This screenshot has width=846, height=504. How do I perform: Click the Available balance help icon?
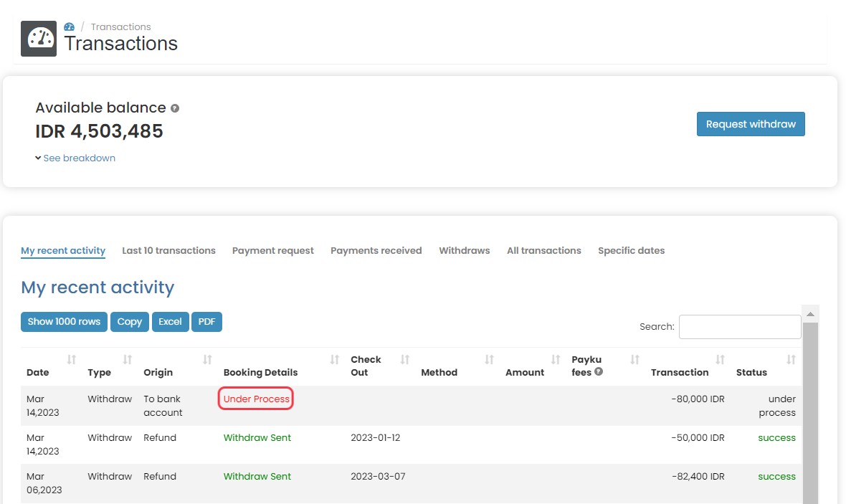tap(175, 108)
